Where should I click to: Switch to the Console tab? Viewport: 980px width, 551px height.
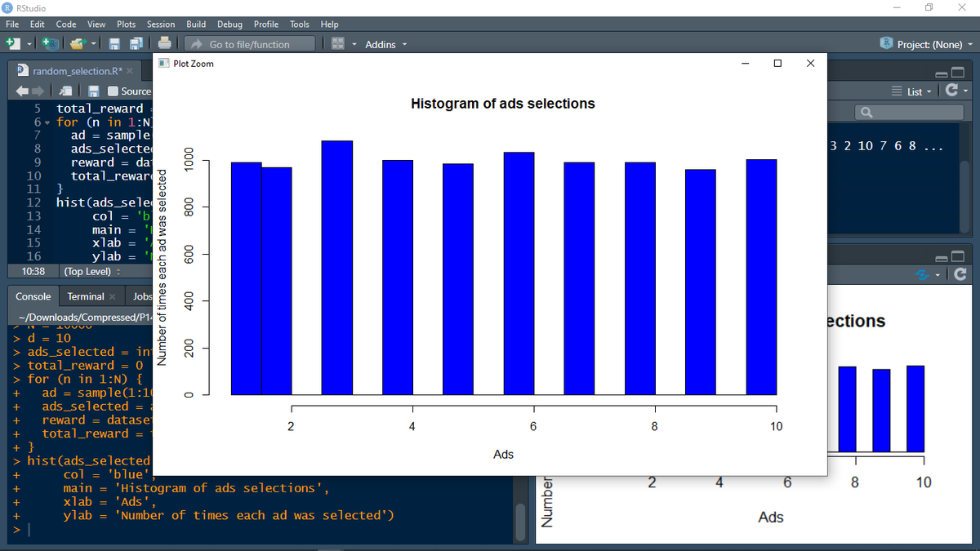coord(33,296)
